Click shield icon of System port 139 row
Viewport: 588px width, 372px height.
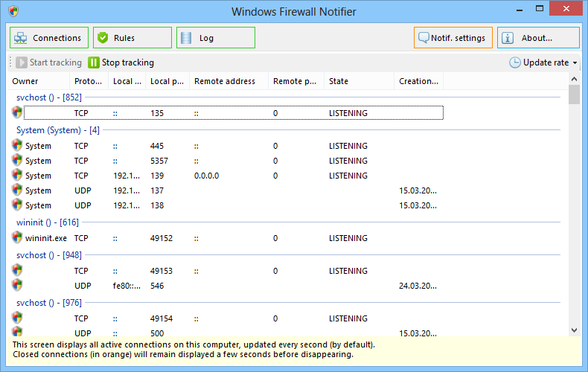[x=17, y=175]
